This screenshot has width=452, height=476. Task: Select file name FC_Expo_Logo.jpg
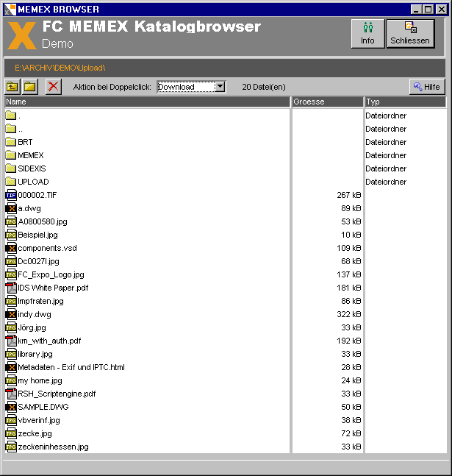pos(51,274)
